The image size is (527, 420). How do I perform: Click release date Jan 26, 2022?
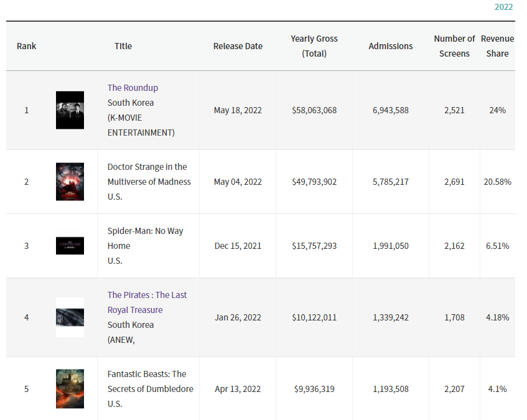pyautogui.click(x=238, y=317)
